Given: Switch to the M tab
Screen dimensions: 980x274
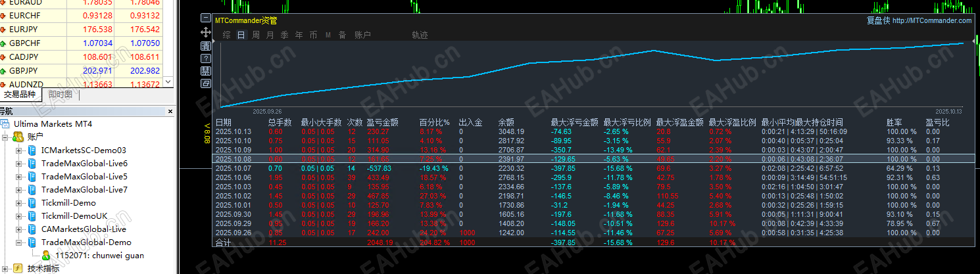Looking at the screenshot, I should pyautogui.click(x=328, y=35).
